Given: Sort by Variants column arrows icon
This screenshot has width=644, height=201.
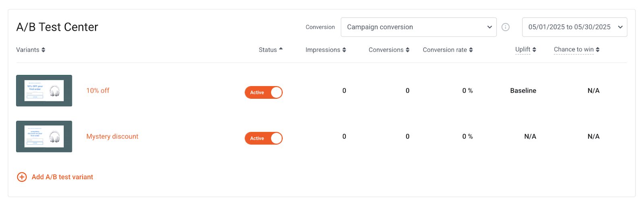Looking at the screenshot, I should pyautogui.click(x=43, y=50).
